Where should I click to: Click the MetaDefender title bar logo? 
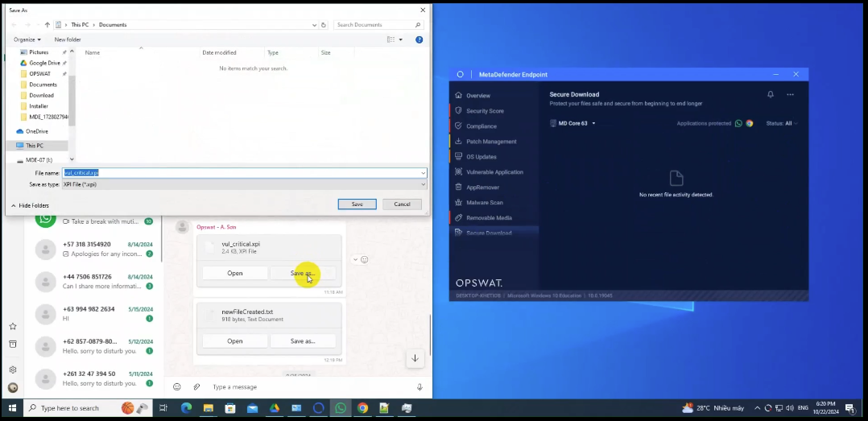pyautogui.click(x=460, y=74)
